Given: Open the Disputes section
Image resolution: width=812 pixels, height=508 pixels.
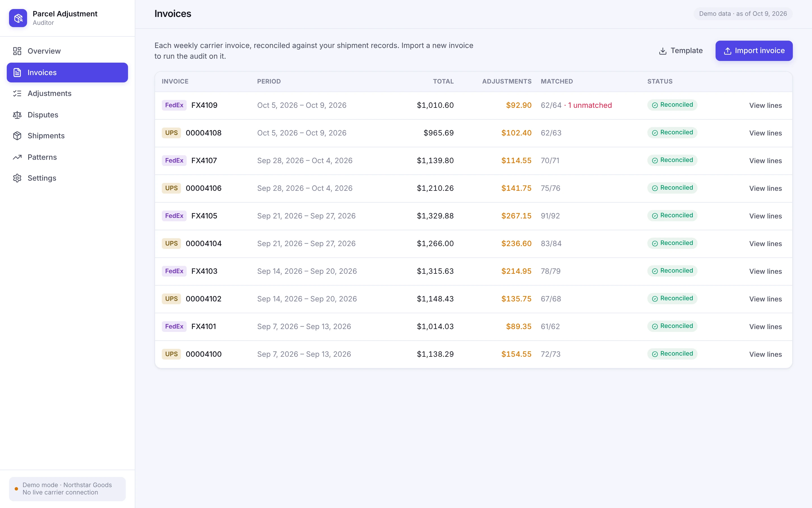Looking at the screenshot, I should point(67,115).
